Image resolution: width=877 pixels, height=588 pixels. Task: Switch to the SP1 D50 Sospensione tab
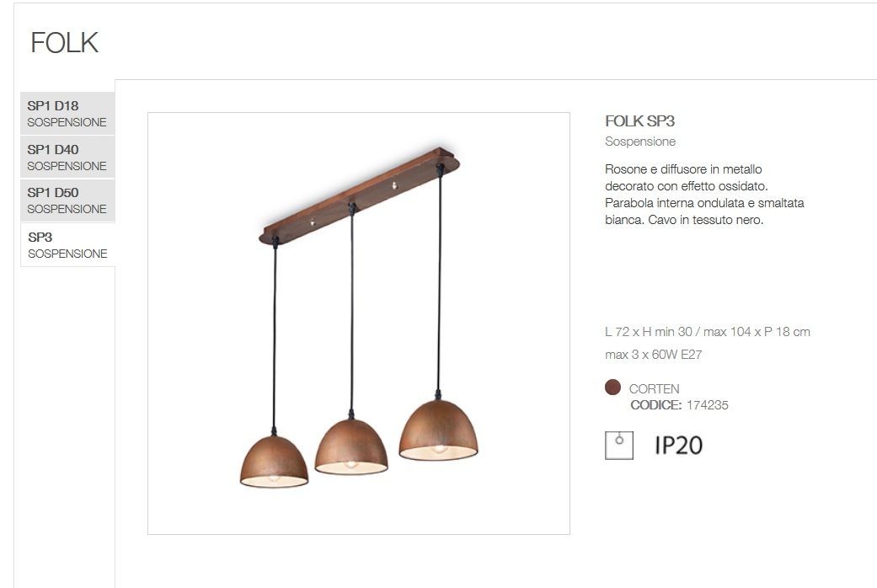(x=67, y=200)
